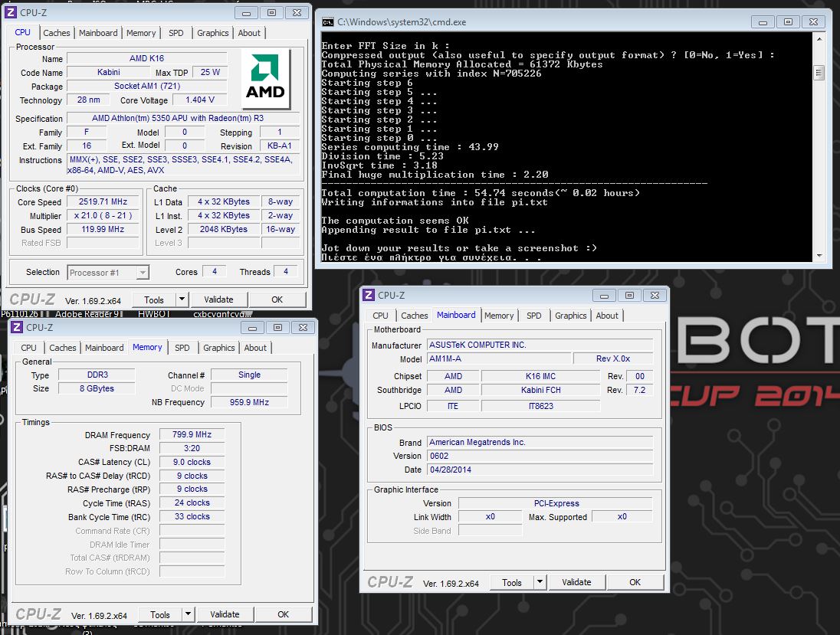Click memory Size value 8 GBytes

point(97,388)
